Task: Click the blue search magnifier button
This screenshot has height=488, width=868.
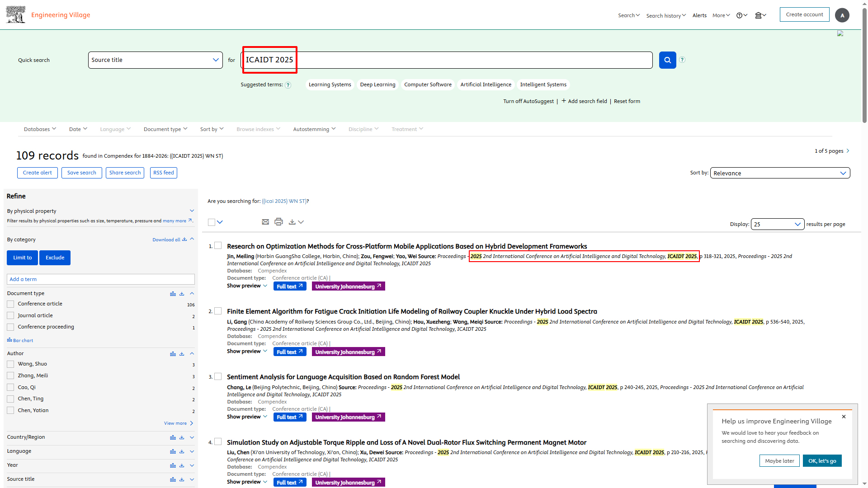Action: [x=667, y=60]
